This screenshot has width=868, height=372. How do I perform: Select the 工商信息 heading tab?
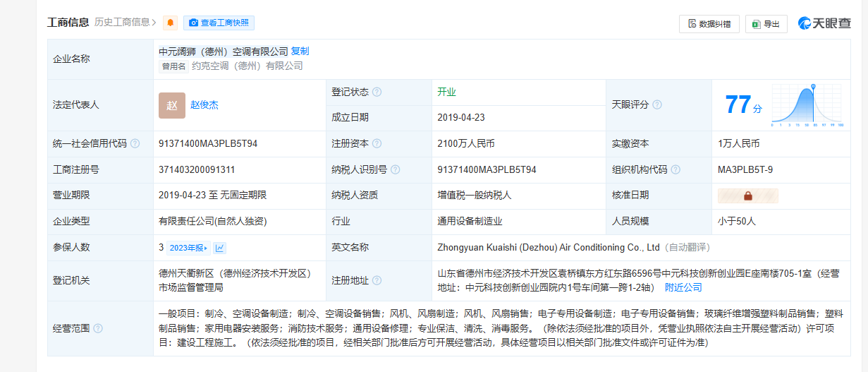[68, 22]
